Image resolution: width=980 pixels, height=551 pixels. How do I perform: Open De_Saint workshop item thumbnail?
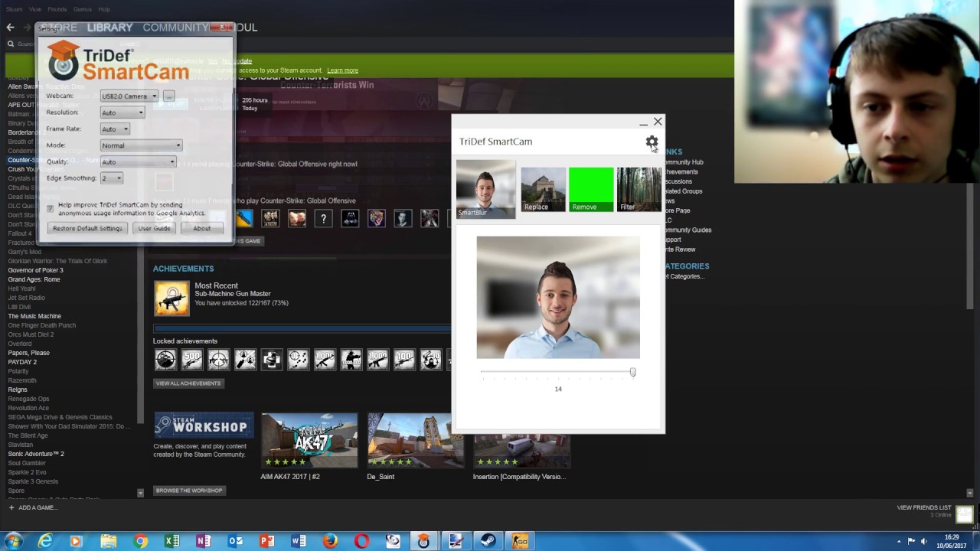pyautogui.click(x=415, y=440)
